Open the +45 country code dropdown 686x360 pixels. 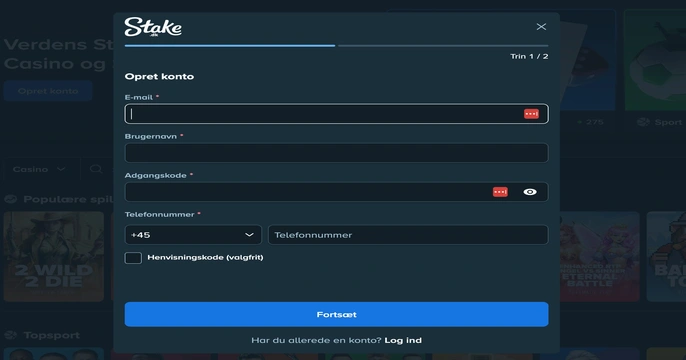pyautogui.click(x=193, y=235)
